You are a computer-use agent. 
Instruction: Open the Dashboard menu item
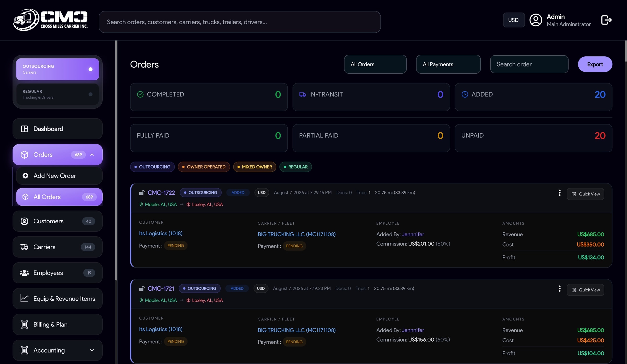pos(57,129)
